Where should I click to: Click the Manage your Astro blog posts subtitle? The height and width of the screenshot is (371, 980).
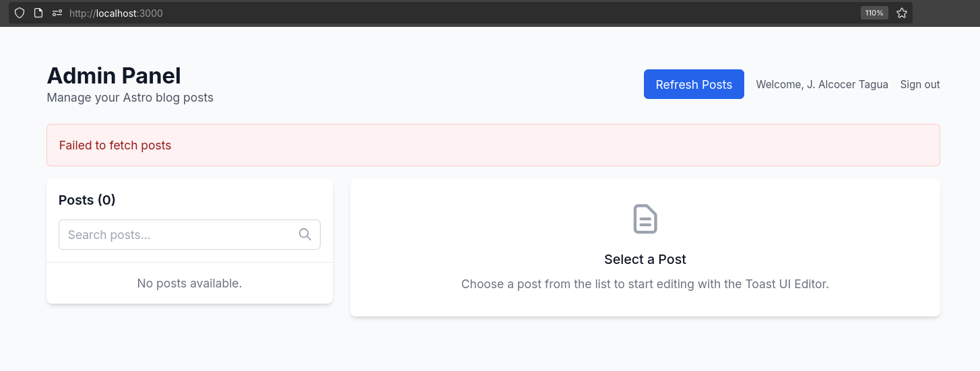coord(130,98)
